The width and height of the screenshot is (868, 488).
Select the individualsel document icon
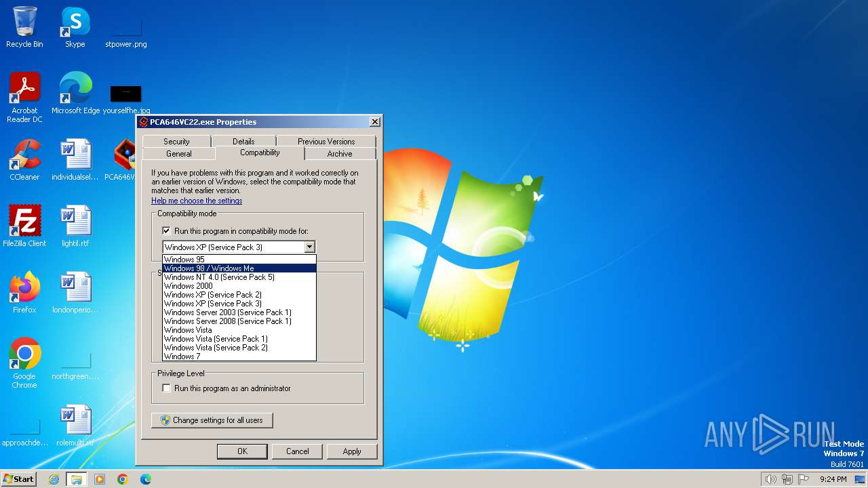(75, 159)
